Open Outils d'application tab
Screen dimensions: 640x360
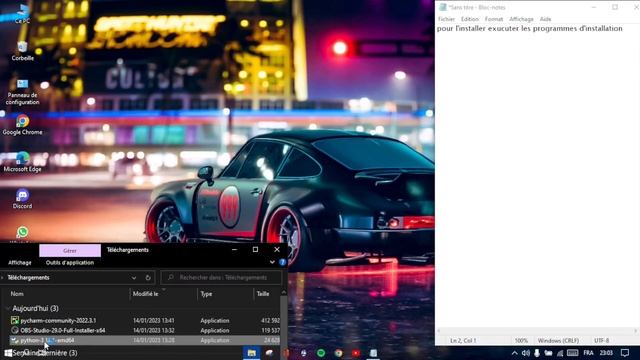70,262
